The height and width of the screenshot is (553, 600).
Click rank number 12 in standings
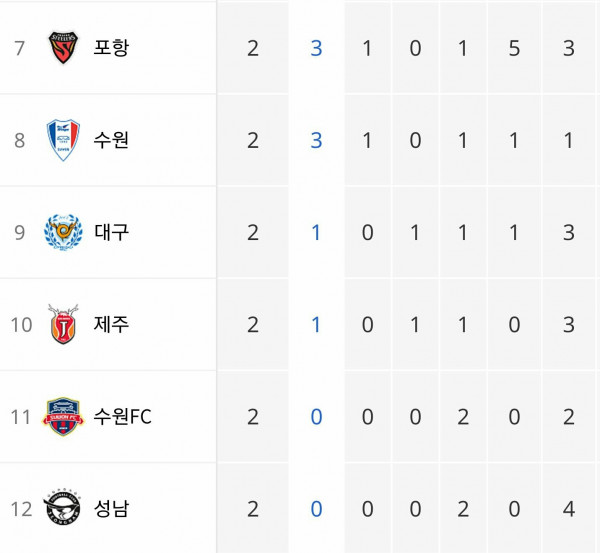click(21, 509)
